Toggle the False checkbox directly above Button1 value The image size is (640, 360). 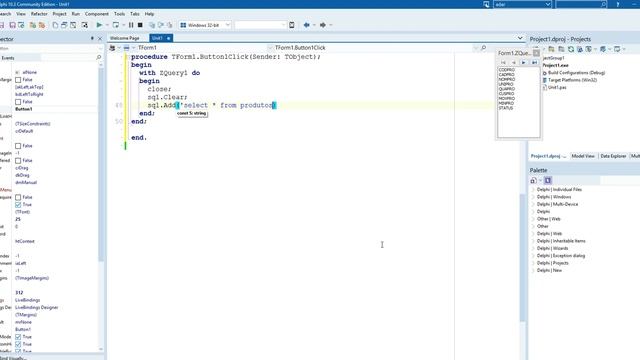(x=18, y=102)
